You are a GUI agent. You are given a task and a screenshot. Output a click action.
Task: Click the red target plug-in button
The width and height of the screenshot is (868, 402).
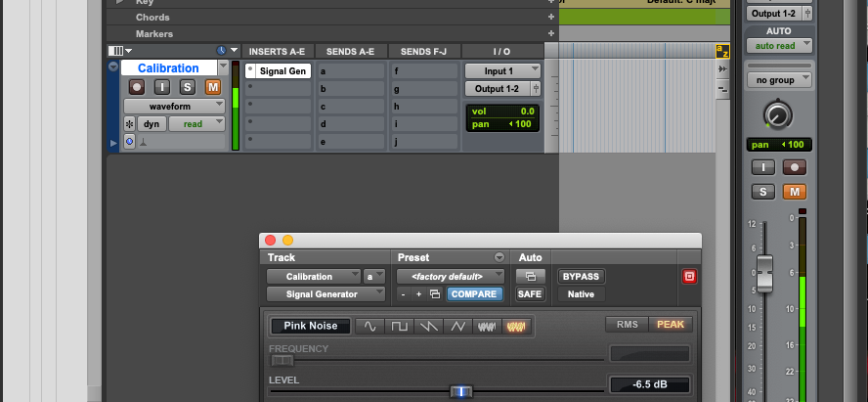click(689, 277)
